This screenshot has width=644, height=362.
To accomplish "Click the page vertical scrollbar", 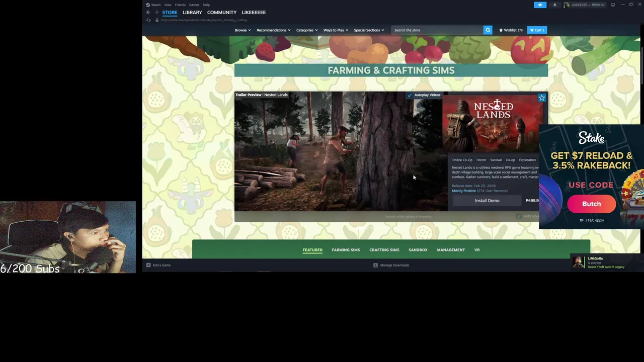I will pos(642,65).
